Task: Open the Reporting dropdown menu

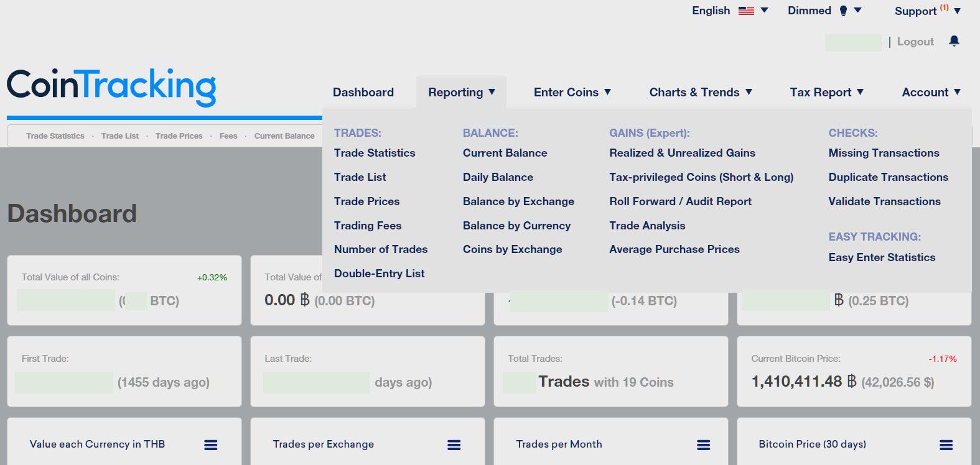Action: pos(462,92)
